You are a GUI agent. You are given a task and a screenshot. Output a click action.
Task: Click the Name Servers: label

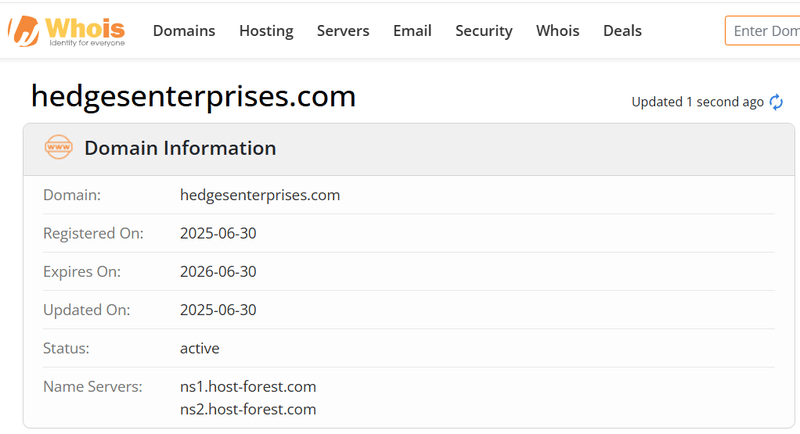(x=92, y=387)
